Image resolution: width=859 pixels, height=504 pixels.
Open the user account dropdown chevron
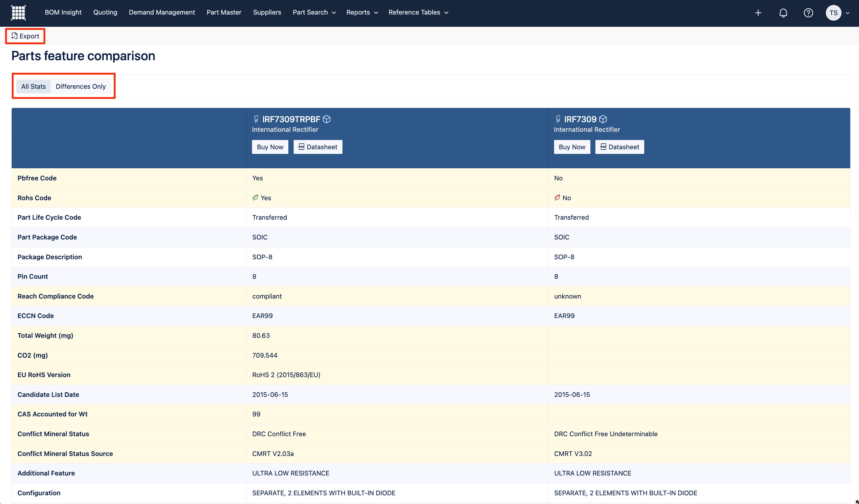tap(847, 13)
